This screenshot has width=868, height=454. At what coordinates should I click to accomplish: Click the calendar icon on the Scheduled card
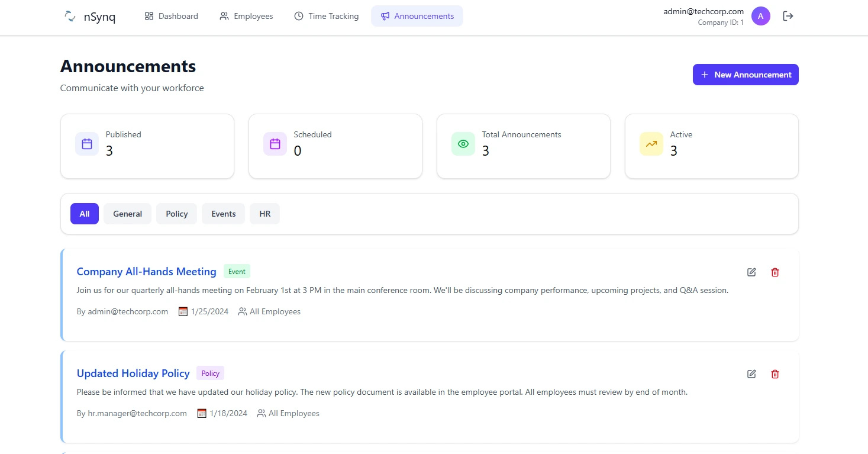pyautogui.click(x=275, y=143)
